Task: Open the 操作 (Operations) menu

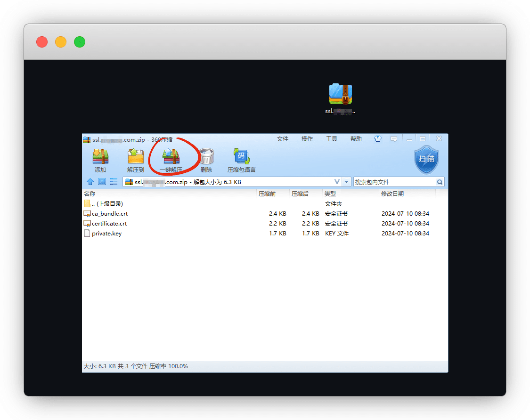Action: tap(307, 139)
